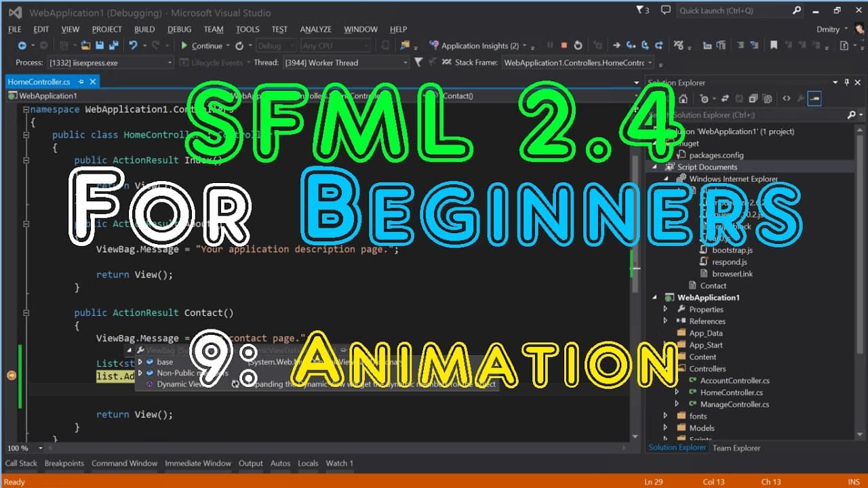Show the next statement arrow
This screenshot has height=488, width=868.
click(616, 45)
